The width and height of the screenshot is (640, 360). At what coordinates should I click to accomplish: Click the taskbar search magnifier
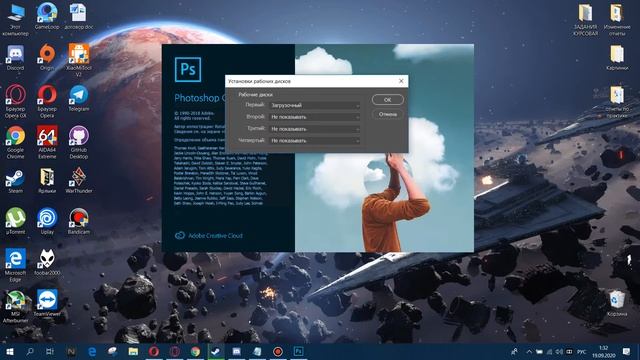point(30,351)
